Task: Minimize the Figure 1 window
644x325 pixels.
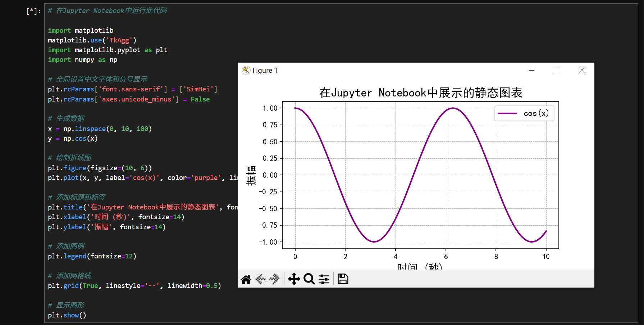Action: pos(531,70)
